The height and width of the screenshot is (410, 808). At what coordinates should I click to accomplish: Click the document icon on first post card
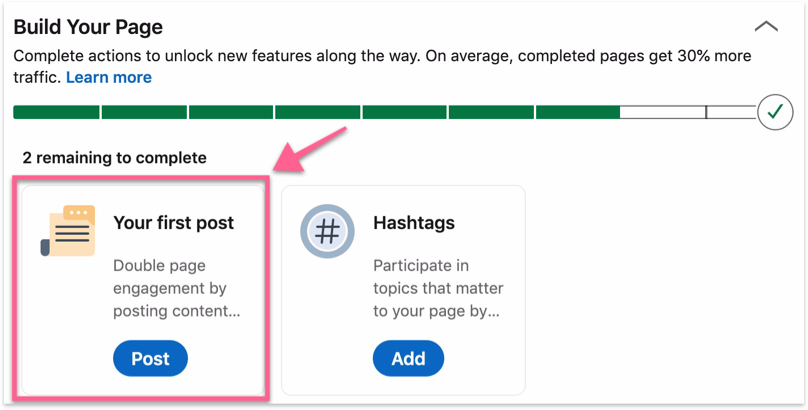click(69, 232)
